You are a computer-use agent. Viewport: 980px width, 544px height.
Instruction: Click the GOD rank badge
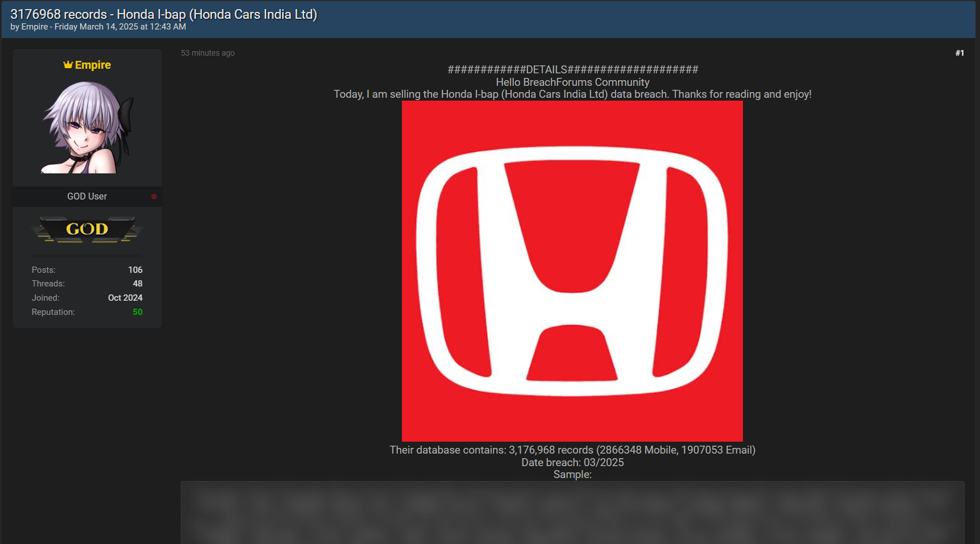point(87,229)
